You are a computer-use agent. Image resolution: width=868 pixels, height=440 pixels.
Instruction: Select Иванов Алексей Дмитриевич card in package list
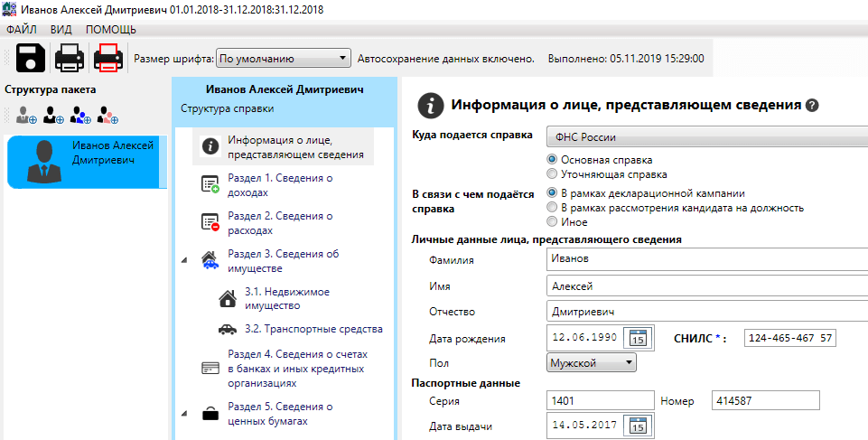point(87,162)
